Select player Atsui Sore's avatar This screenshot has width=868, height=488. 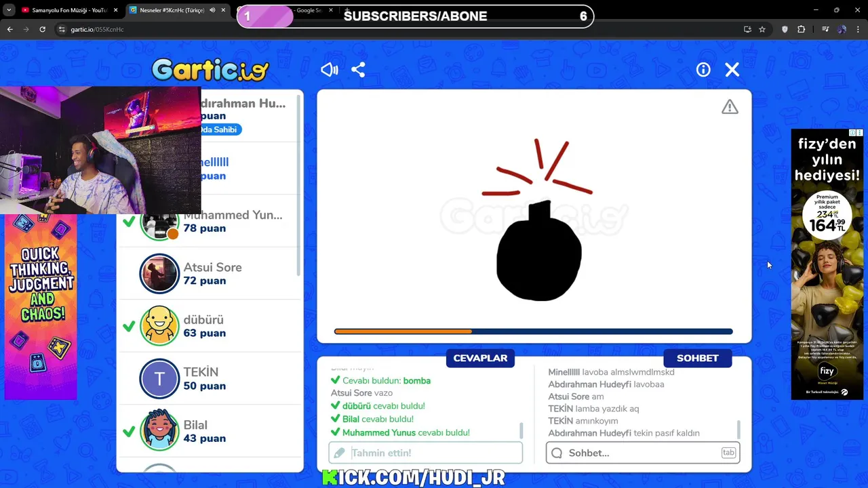159,274
